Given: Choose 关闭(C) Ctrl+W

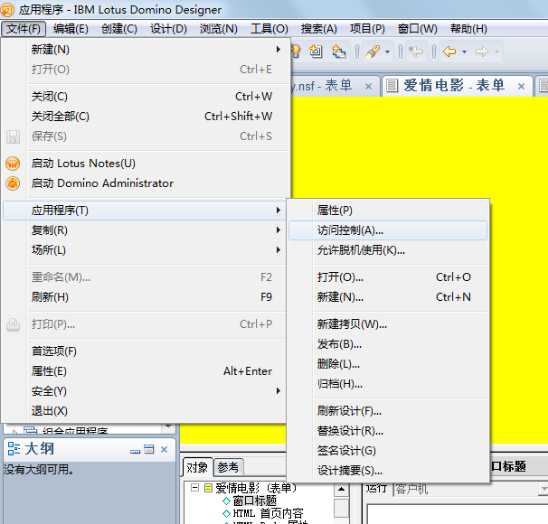Looking at the screenshot, I should point(146,96).
